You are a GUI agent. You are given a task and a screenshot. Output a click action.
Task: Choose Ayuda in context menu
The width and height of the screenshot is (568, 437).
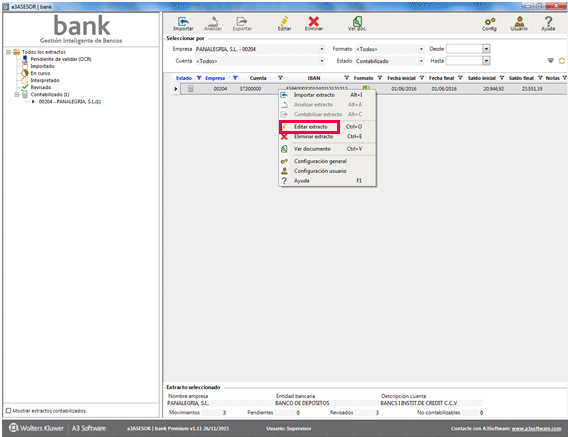click(x=327, y=181)
